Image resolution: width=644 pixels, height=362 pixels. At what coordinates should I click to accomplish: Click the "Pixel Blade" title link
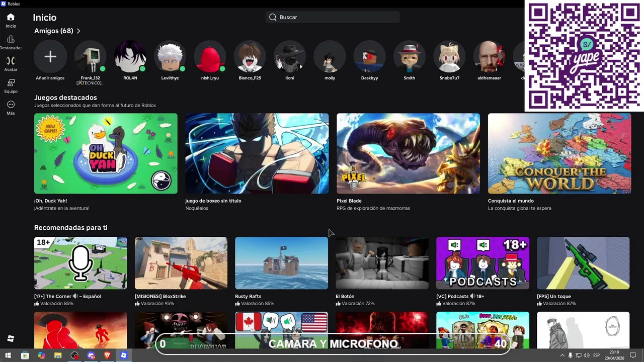coord(349,201)
